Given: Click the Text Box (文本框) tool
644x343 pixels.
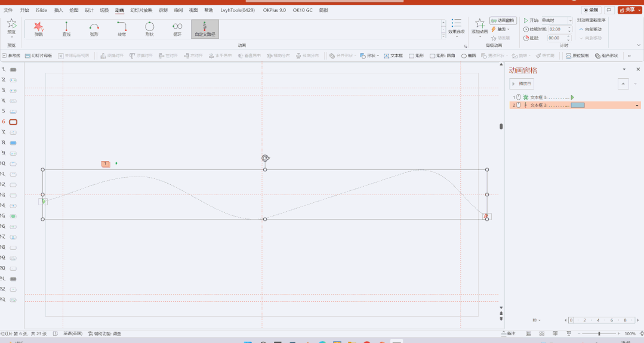Looking at the screenshot, I should [x=393, y=56].
